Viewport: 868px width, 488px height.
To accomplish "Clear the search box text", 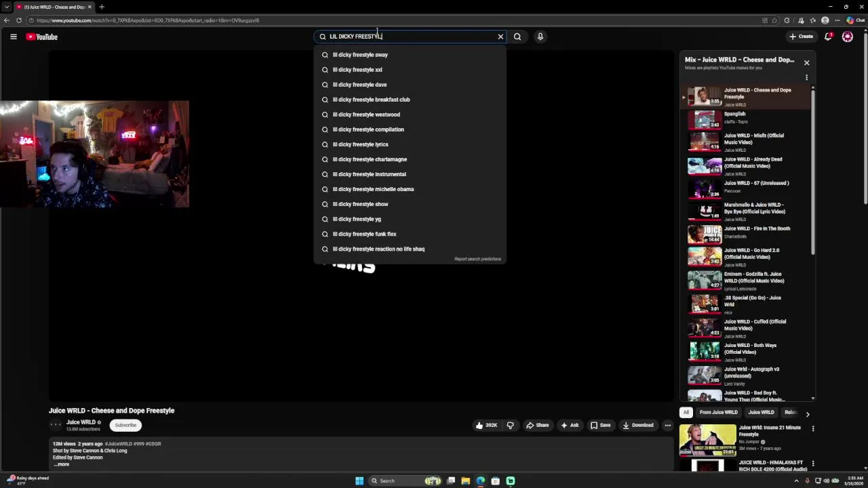I will tap(500, 37).
